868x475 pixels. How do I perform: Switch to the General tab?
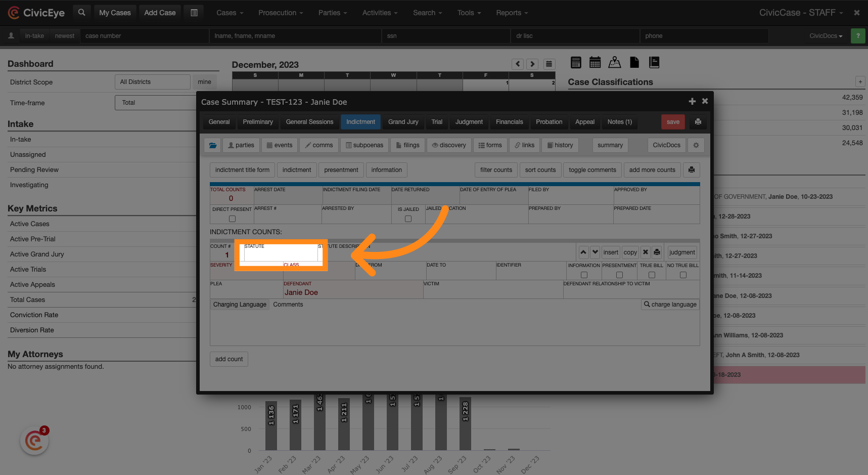coord(219,122)
